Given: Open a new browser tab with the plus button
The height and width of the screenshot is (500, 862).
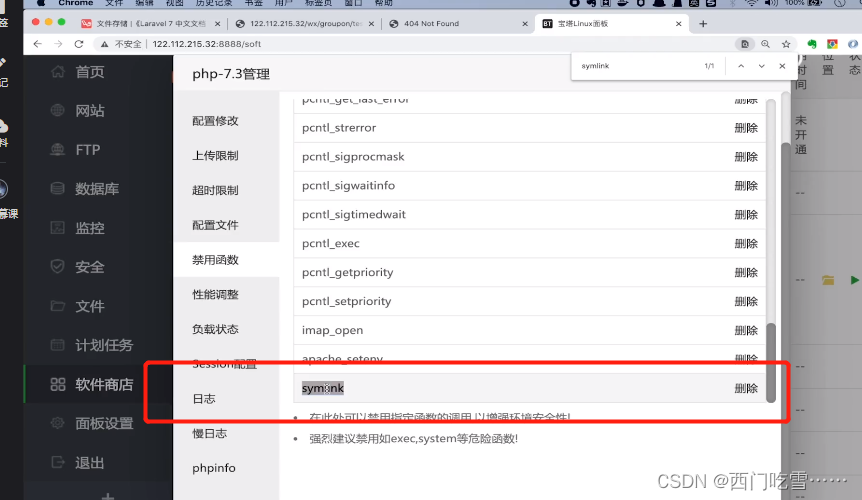Looking at the screenshot, I should [x=703, y=24].
